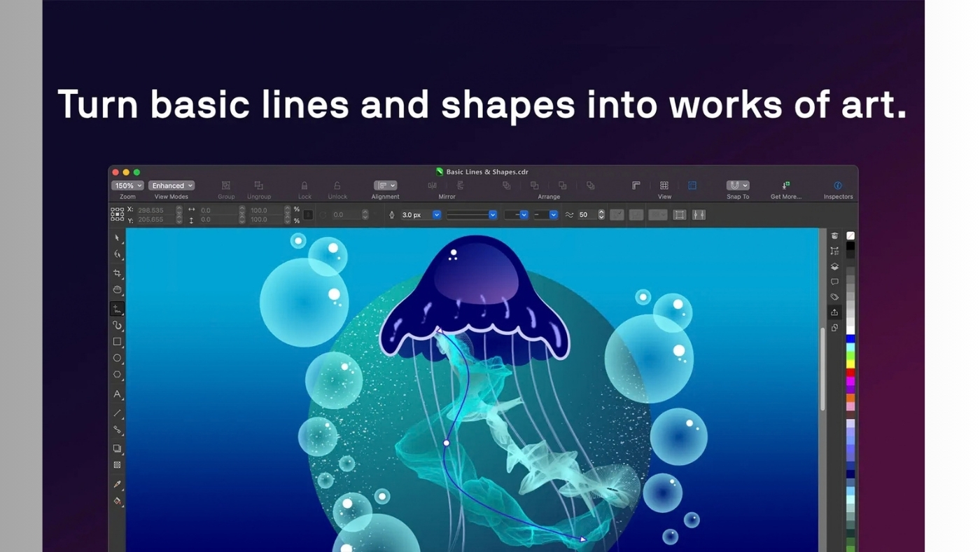Expand the Snap To dropdown
Screen dimensions: 980x552
[x=738, y=186]
